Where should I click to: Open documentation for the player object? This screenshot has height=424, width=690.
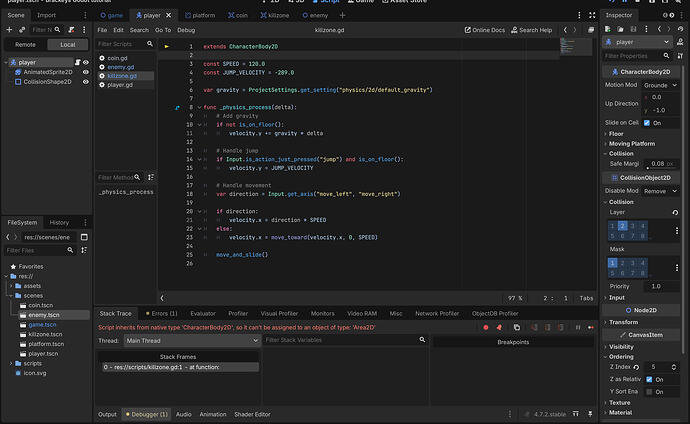tap(680, 42)
